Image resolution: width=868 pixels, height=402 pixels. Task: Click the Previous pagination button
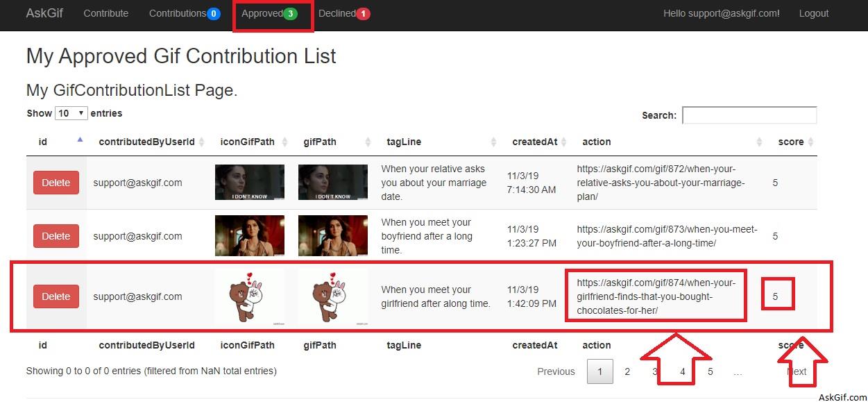[556, 371]
